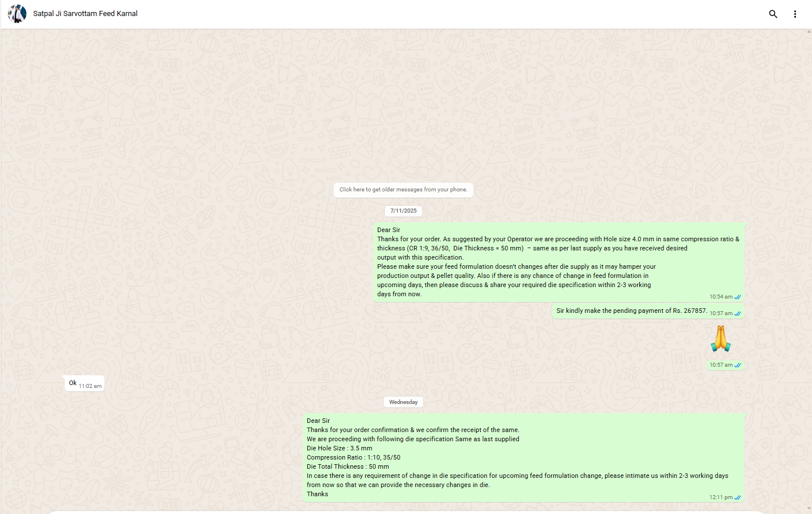The height and width of the screenshot is (514, 812).
Task: Load older messages from your phone
Action: [403, 190]
